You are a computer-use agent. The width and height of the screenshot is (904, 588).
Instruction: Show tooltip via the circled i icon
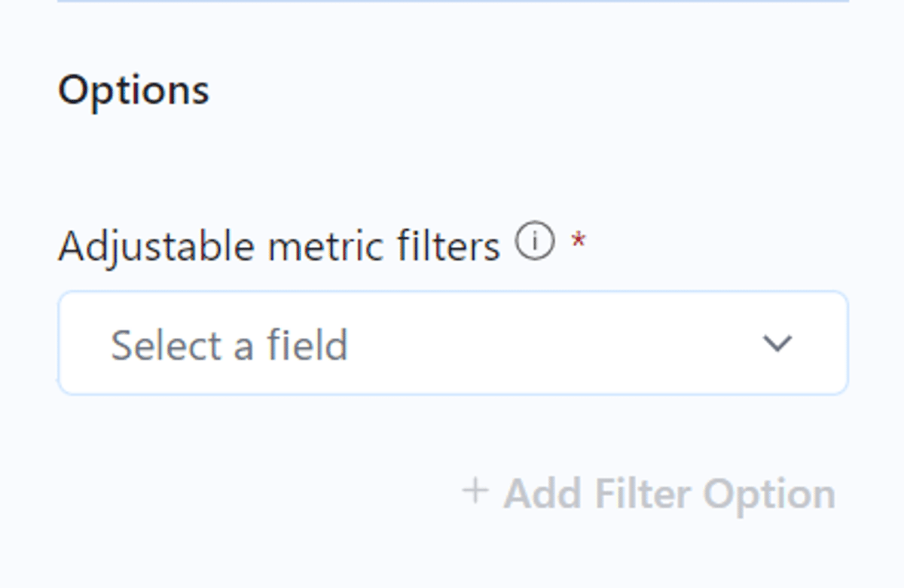click(x=535, y=242)
